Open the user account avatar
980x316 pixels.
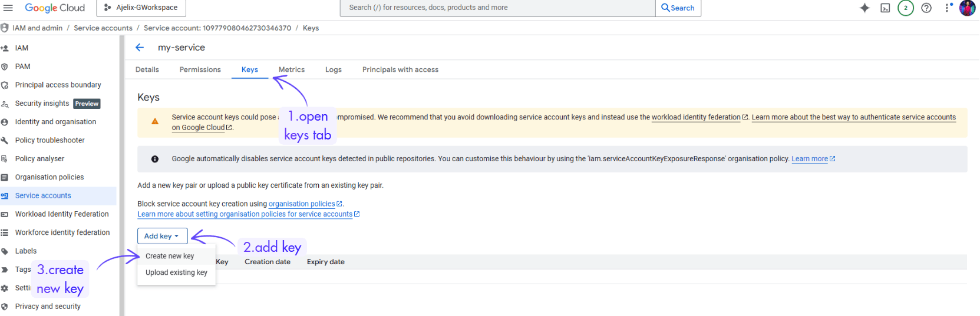point(968,8)
